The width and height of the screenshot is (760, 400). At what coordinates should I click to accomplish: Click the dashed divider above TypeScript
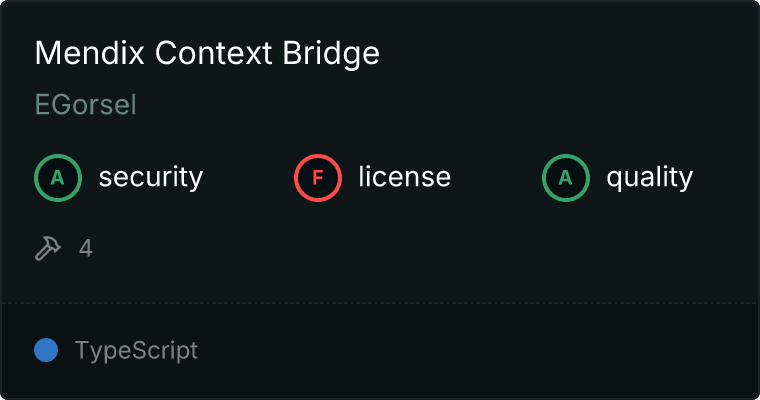coord(380,302)
